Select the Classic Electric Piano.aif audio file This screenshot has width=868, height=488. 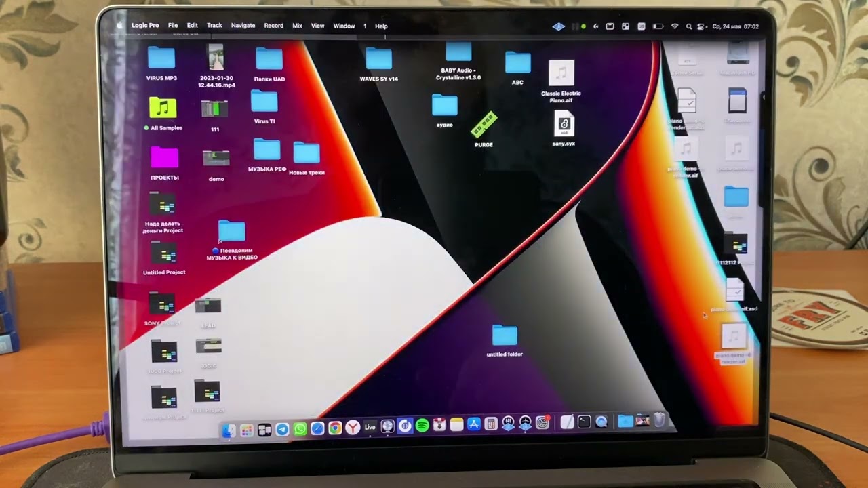click(x=561, y=81)
